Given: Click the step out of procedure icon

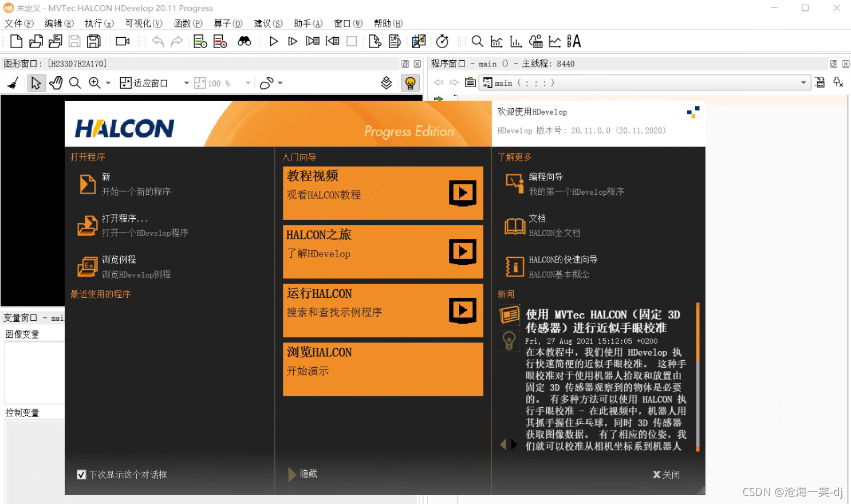Looking at the screenshot, I should tap(332, 41).
